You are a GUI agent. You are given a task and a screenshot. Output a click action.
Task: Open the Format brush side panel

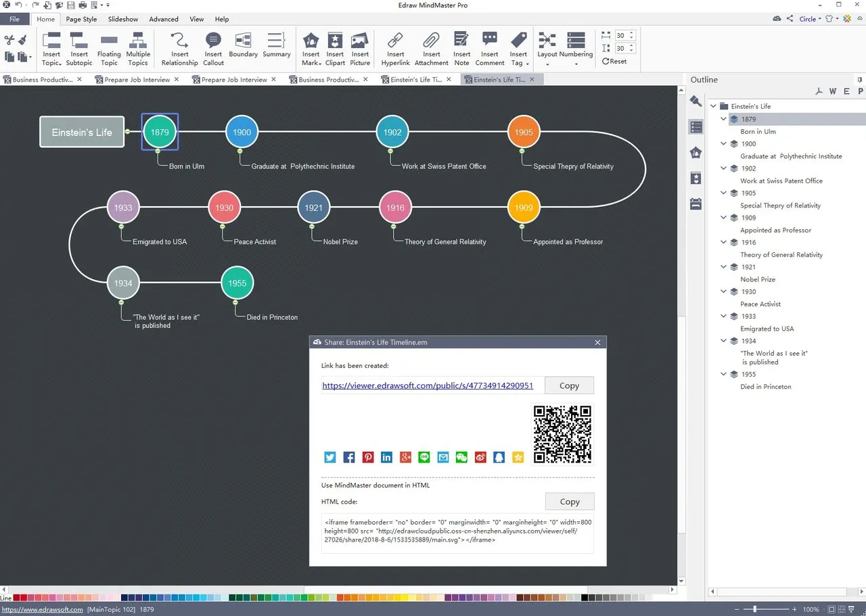[696, 101]
